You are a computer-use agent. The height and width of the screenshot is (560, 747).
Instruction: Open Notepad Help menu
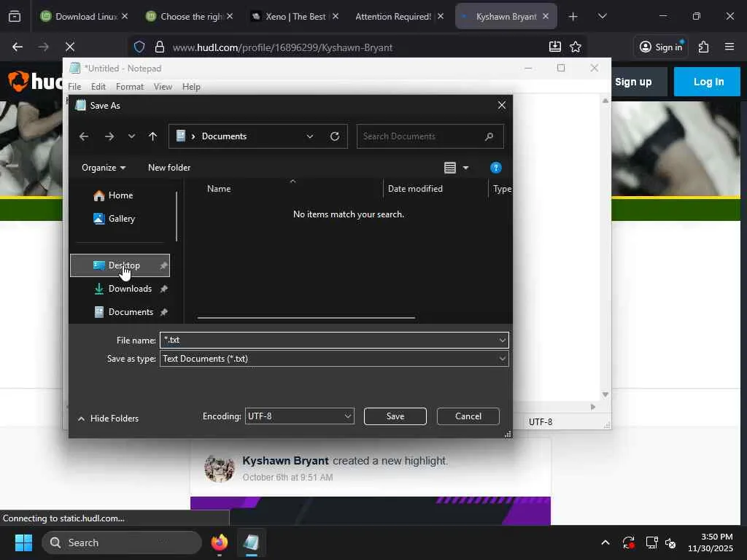(191, 87)
